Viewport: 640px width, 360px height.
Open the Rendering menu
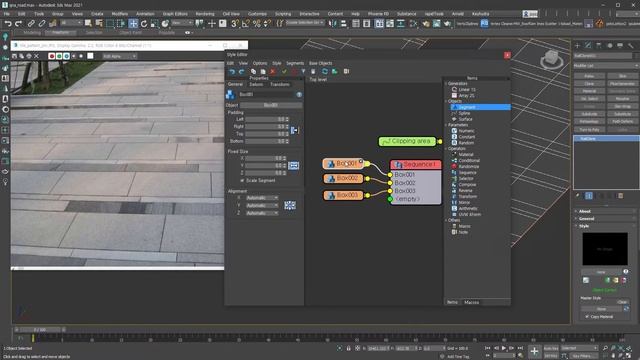tap(205, 13)
